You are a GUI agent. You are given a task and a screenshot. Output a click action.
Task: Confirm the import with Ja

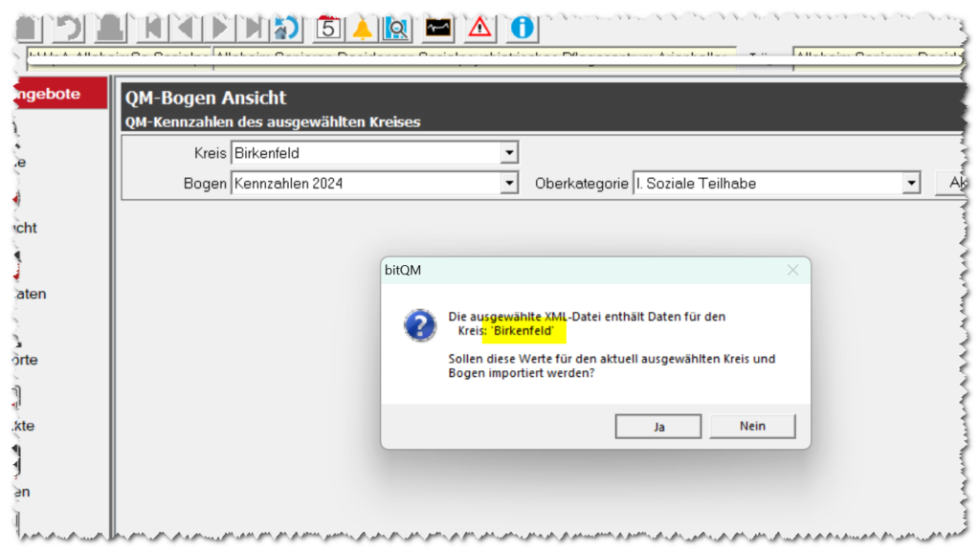coord(658,427)
